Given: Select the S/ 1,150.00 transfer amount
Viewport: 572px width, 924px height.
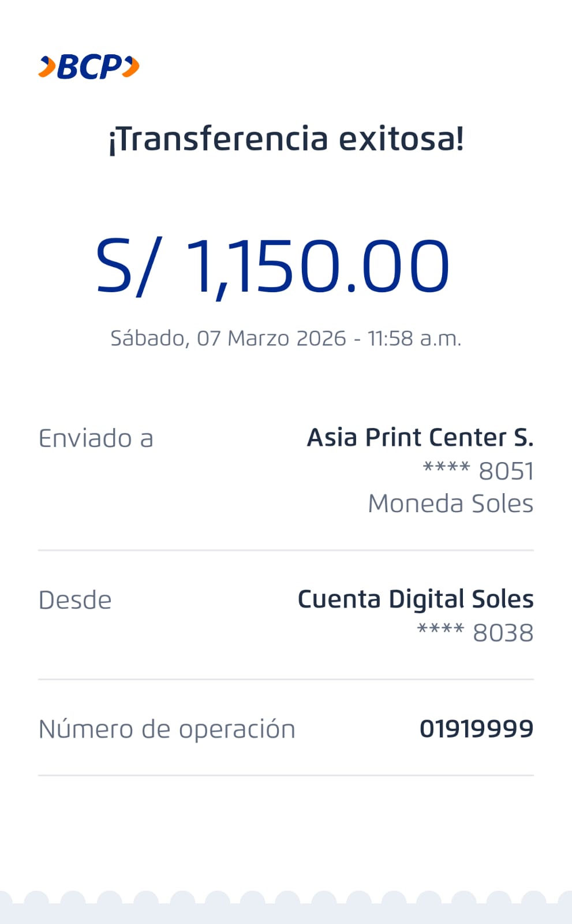Looking at the screenshot, I should click(x=272, y=266).
